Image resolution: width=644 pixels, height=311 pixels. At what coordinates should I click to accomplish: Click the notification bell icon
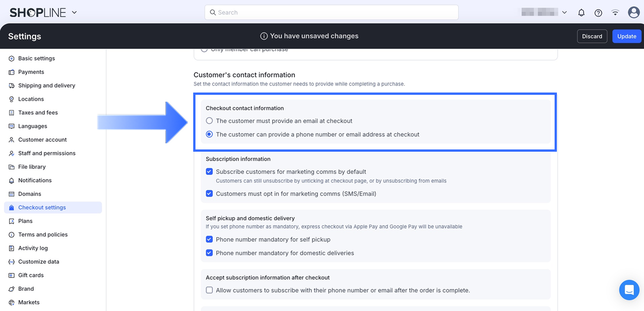(581, 13)
